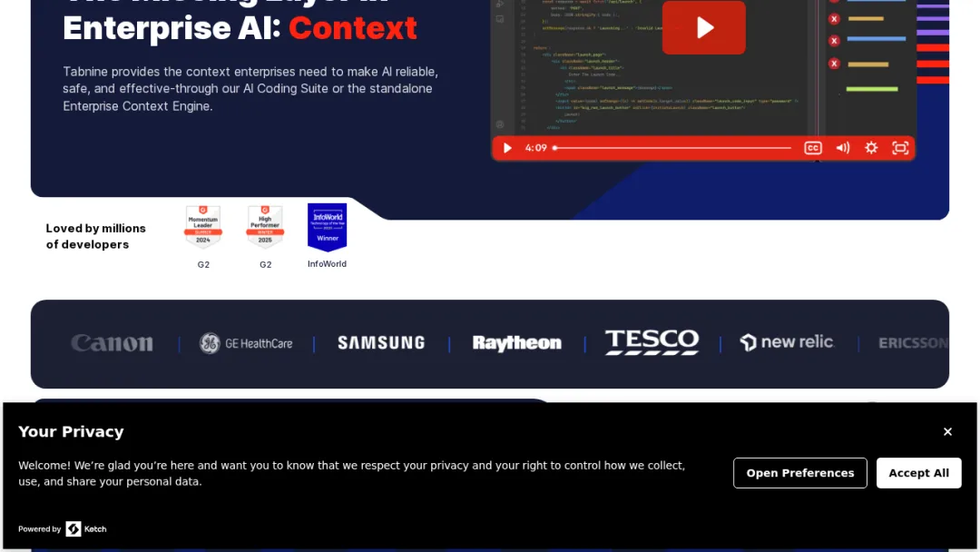Image resolution: width=980 pixels, height=552 pixels.
Task: Click the 4:09 video duration label
Action: 535,148
